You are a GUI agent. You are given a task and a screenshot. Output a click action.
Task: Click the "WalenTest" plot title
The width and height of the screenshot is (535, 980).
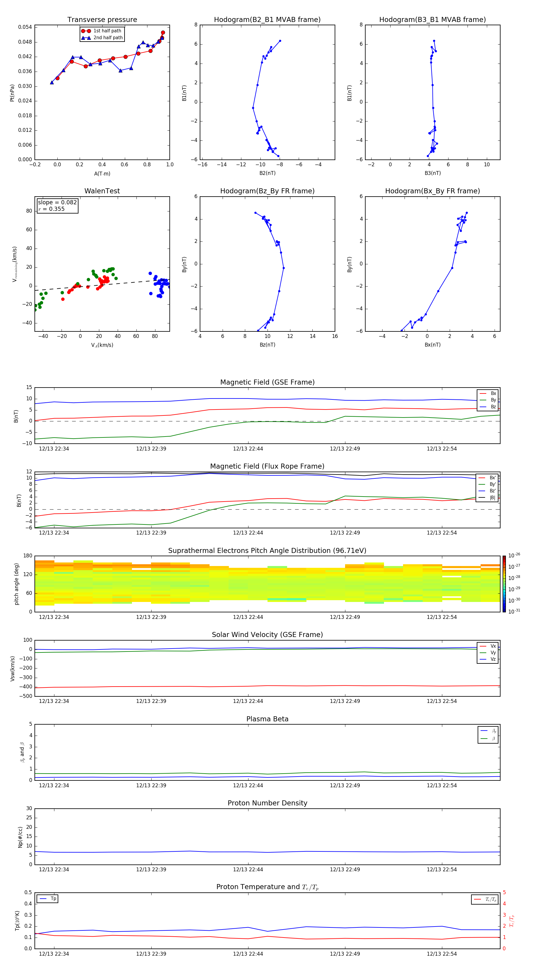tap(102, 191)
